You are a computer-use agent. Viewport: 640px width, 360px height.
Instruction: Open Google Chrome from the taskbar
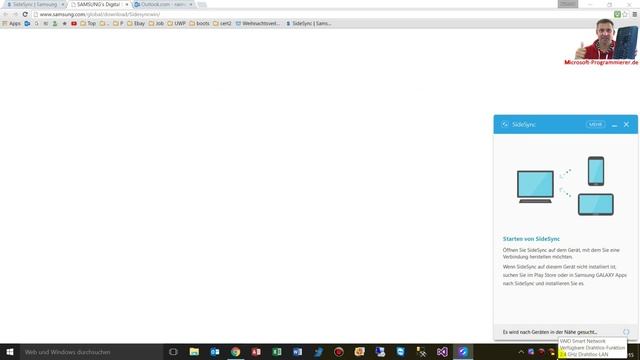[x=236, y=352]
